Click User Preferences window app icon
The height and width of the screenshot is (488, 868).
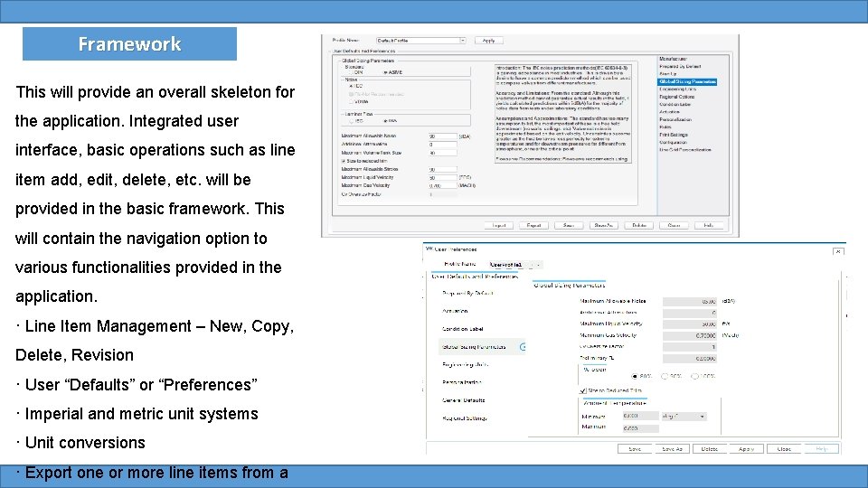click(x=429, y=249)
